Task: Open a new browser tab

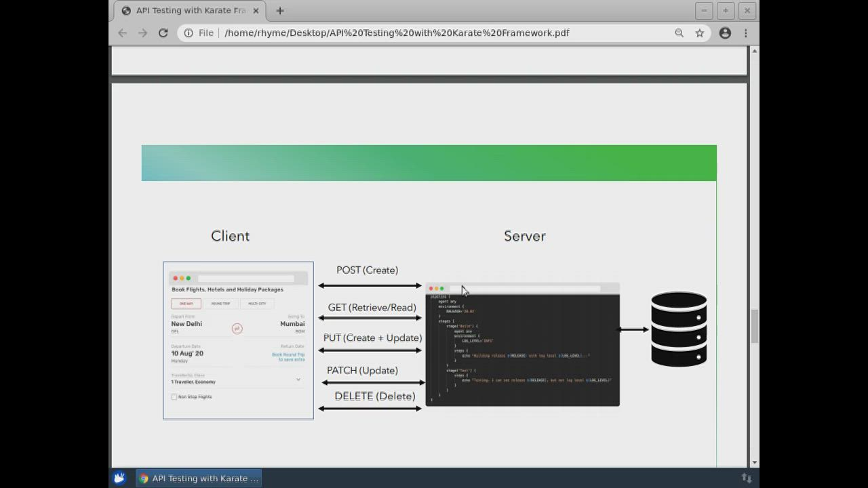Action: (x=279, y=10)
